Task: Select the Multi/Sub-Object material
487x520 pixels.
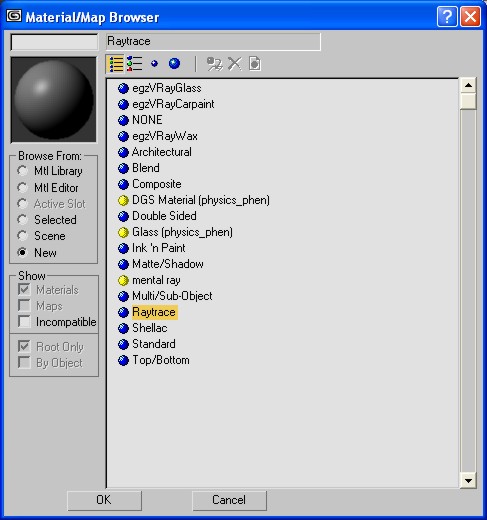Action: [165, 296]
